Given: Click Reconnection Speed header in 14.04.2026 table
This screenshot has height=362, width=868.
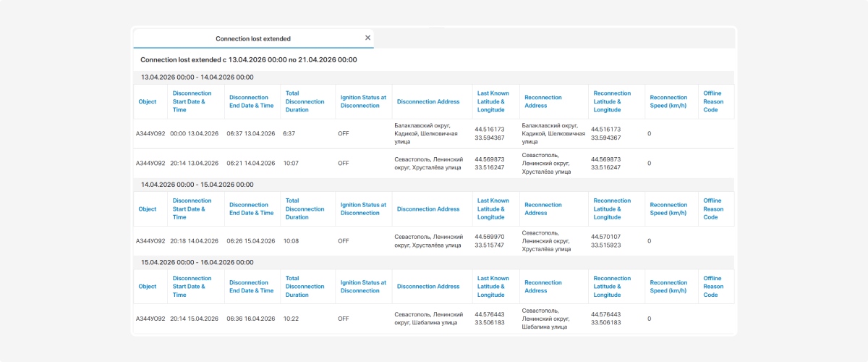Looking at the screenshot, I should pos(668,209).
